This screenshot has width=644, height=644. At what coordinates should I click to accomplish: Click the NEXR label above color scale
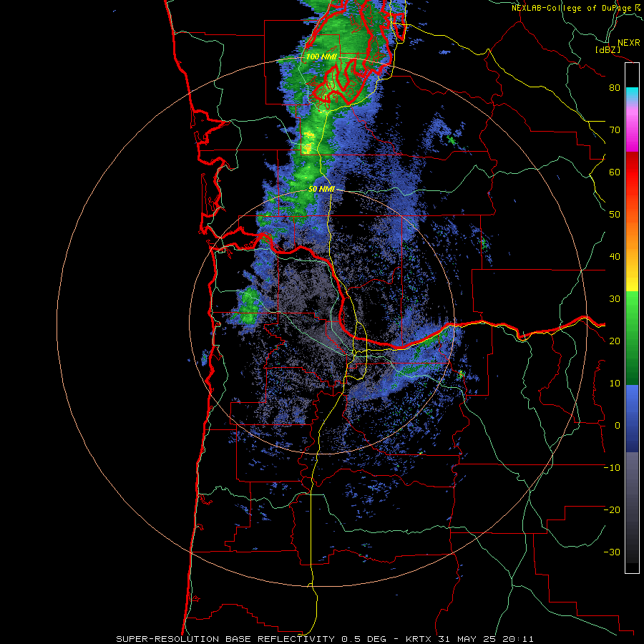coord(629,43)
